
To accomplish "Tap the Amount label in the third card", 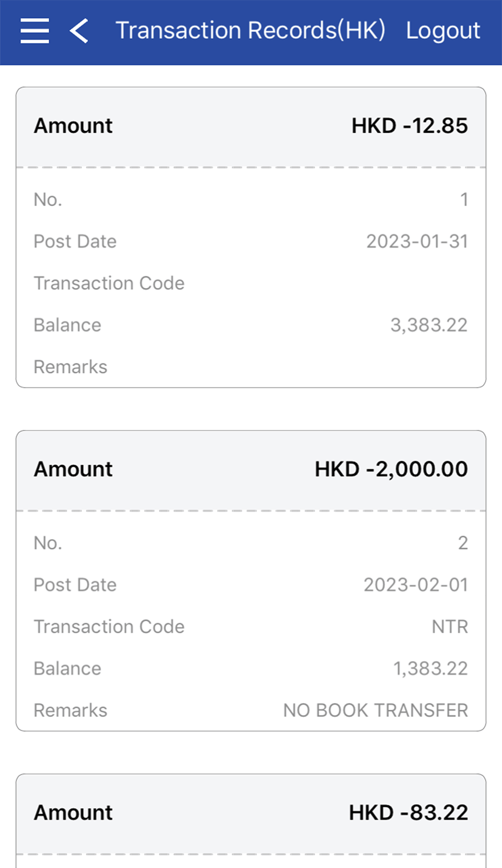I will point(73,813).
